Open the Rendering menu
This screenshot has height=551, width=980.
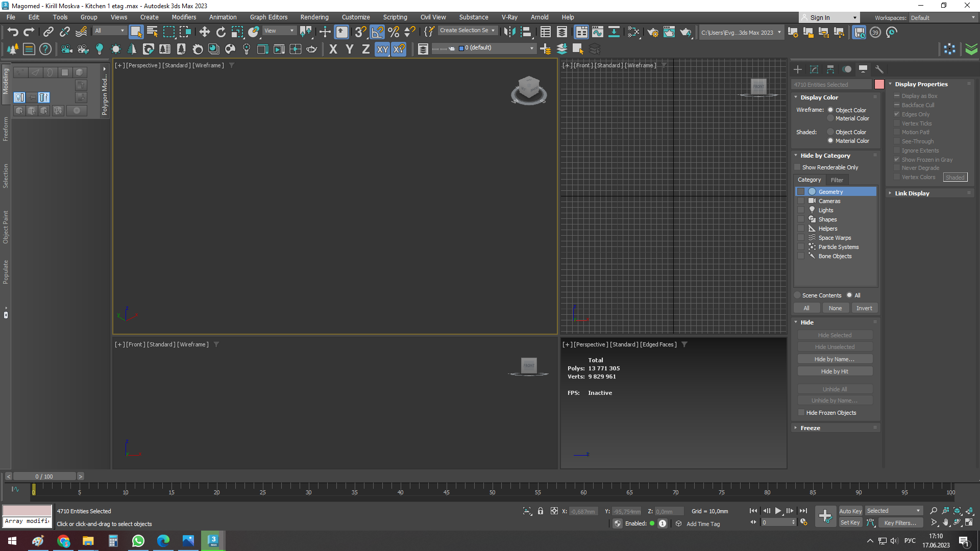[x=314, y=17]
